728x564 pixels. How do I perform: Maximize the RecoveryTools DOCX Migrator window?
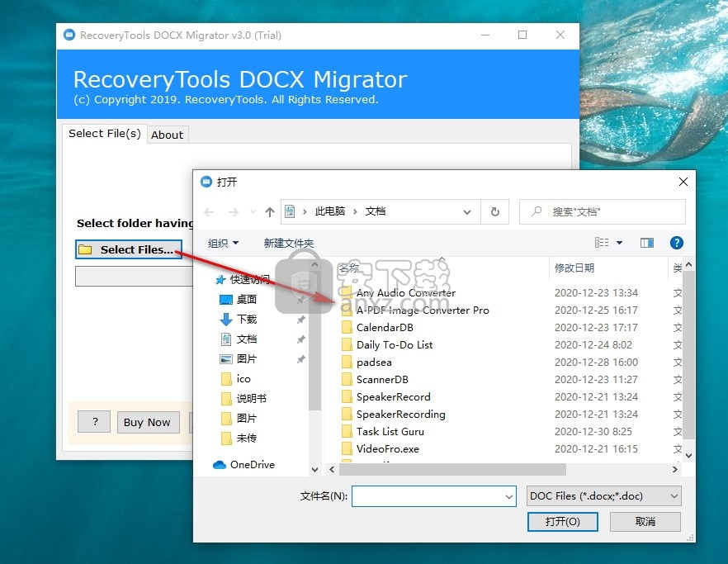click(x=522, y=35)
